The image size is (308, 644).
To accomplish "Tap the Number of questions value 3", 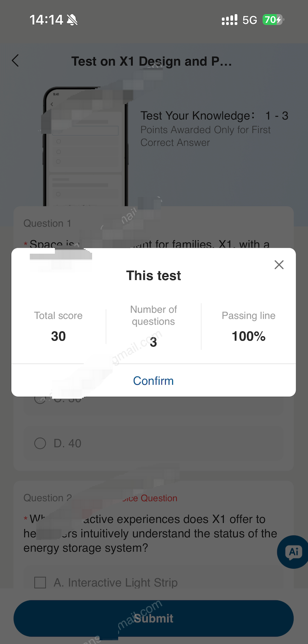I will [154, 342].
